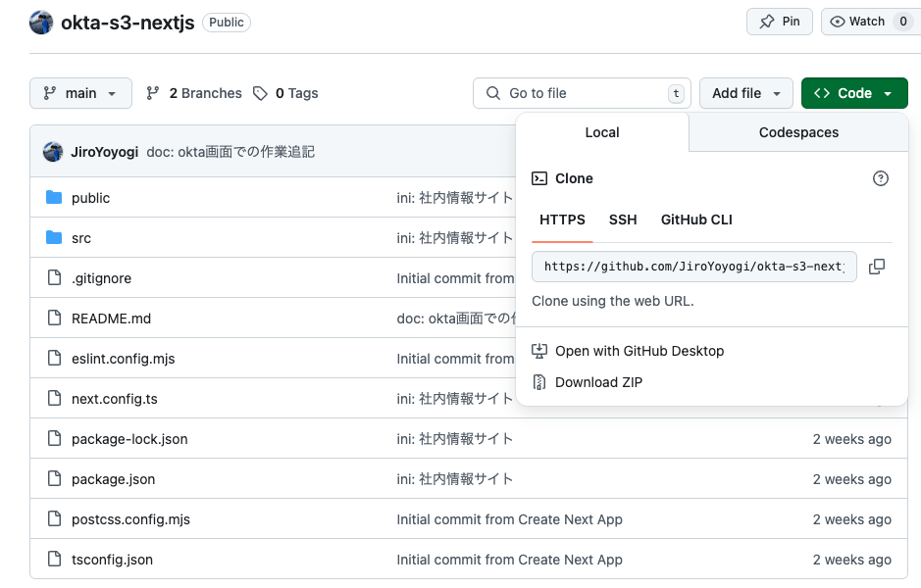Click '2 weeks ago' in the package-lock.json row
The image size is (921, 588).
pyautogui.click(x=851, y=439)
